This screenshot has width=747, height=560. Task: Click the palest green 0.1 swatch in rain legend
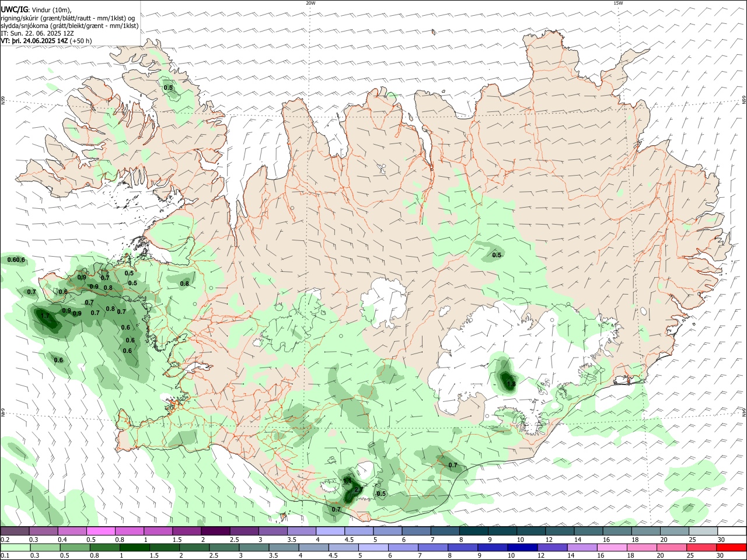pos(15,548)
